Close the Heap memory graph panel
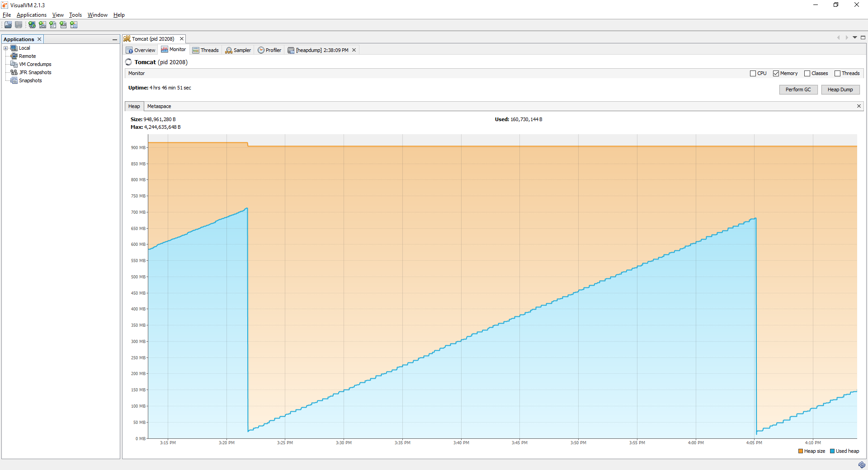868x470 pixels. coord(859,106)
